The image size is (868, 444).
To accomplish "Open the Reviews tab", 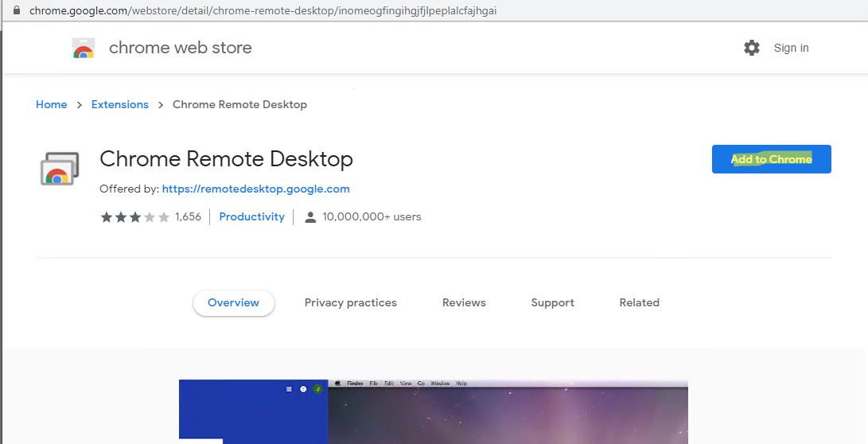I will coord(464,303).
